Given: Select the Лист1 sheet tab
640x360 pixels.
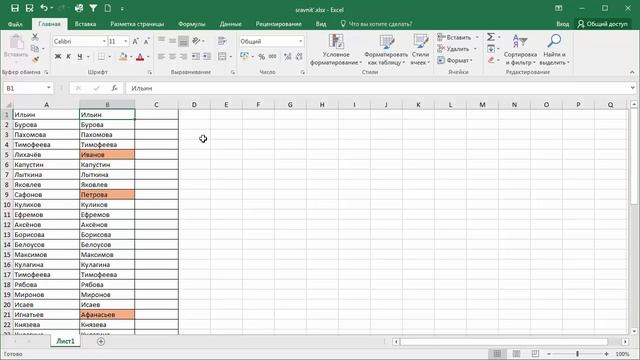Looking at the screenshot, I should (x=65, y=341).
